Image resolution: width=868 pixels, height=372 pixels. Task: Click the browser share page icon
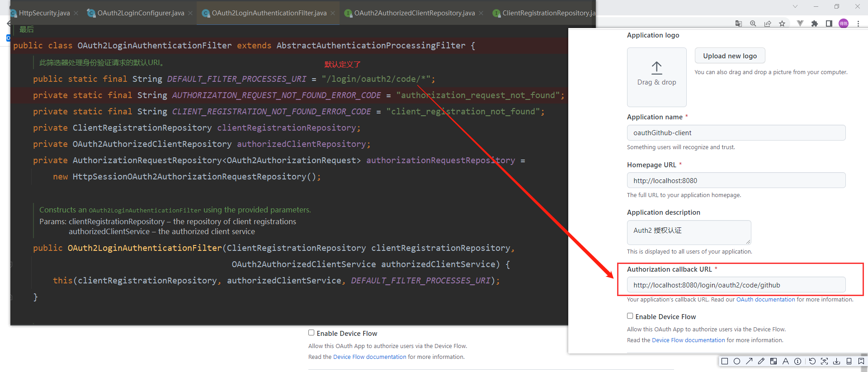coord(768,24)
